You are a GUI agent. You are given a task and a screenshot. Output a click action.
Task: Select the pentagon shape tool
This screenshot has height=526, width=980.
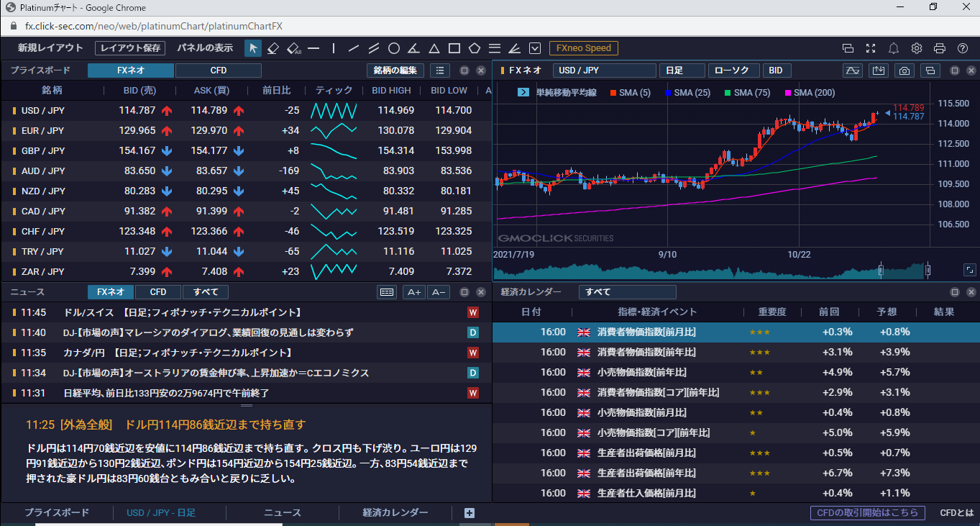(475, 48)
